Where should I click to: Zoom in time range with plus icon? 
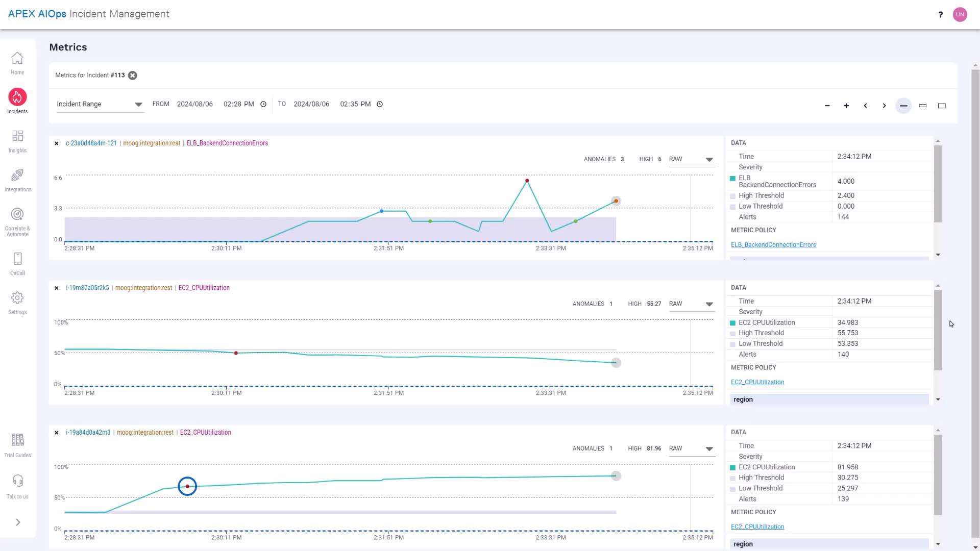tap(846, 106)
